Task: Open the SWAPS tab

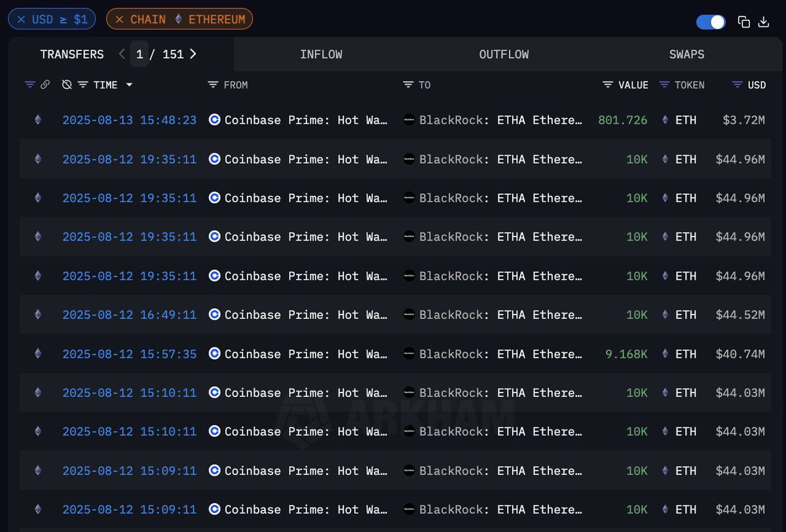Action: 686,54
